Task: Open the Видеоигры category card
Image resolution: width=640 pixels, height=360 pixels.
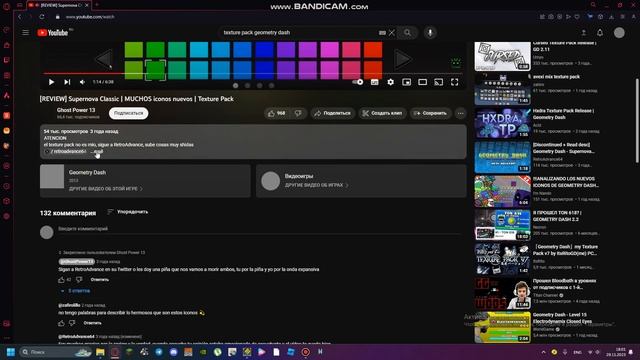Action: (361, 181)
